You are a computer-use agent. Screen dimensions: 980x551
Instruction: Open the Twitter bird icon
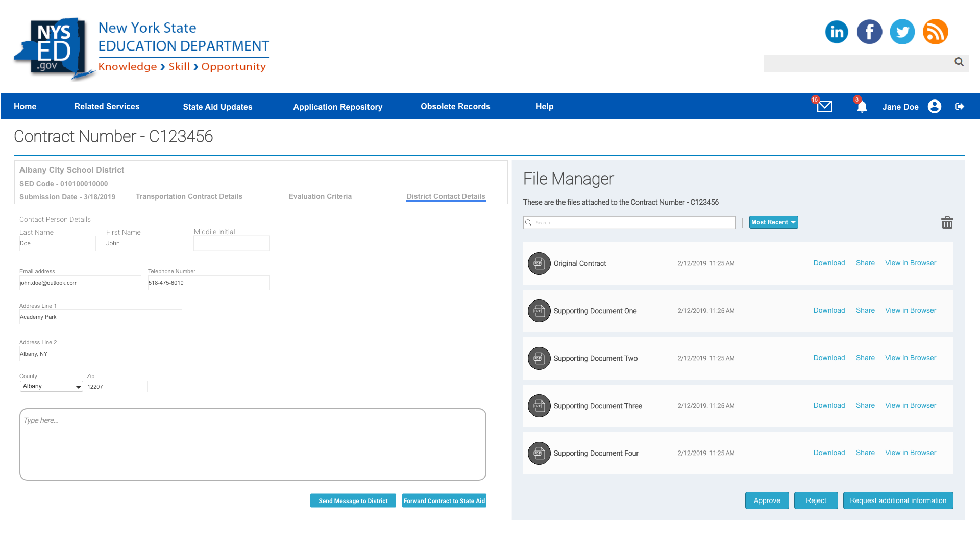click(902, 32)
